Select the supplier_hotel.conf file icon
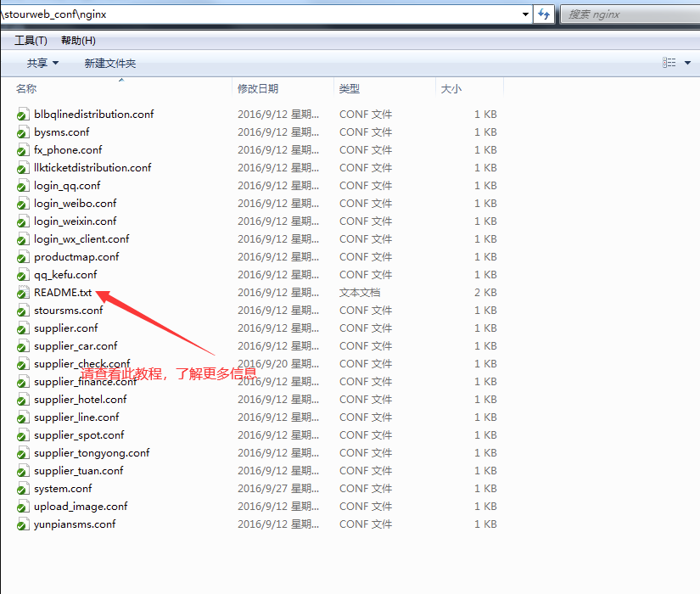Viewport: 700px width, 594px height. click(x=23, y=400)
